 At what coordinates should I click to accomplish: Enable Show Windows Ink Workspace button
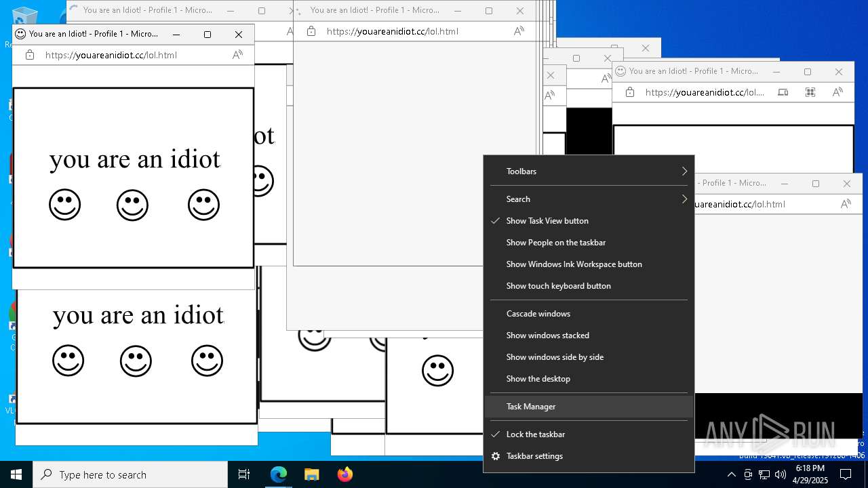click(589, 264)
